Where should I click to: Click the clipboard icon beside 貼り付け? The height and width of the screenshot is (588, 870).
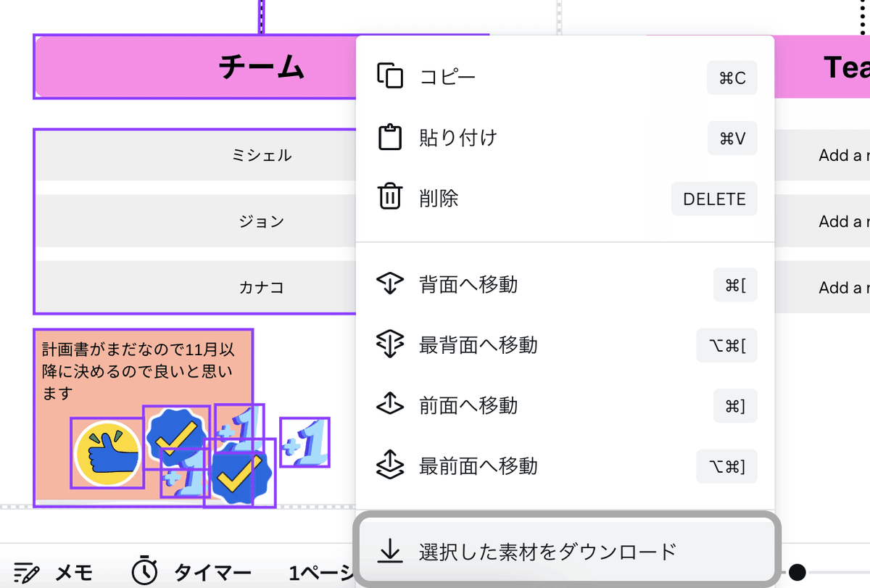391,138
